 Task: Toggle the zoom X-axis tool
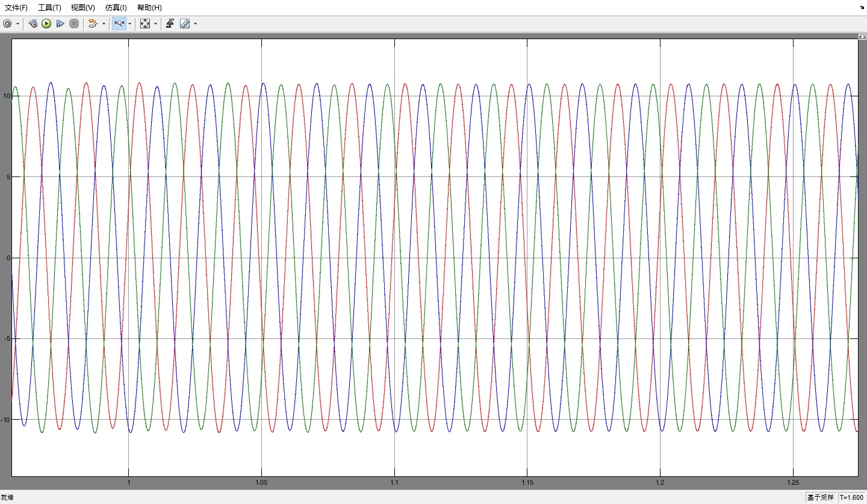pyautogui.click(x=119, y=23)
